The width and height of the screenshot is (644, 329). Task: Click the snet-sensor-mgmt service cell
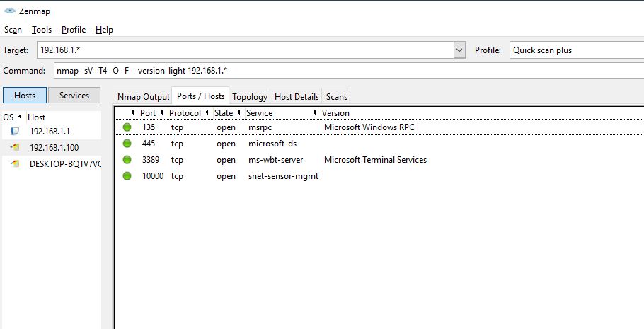tap(283, 175)
